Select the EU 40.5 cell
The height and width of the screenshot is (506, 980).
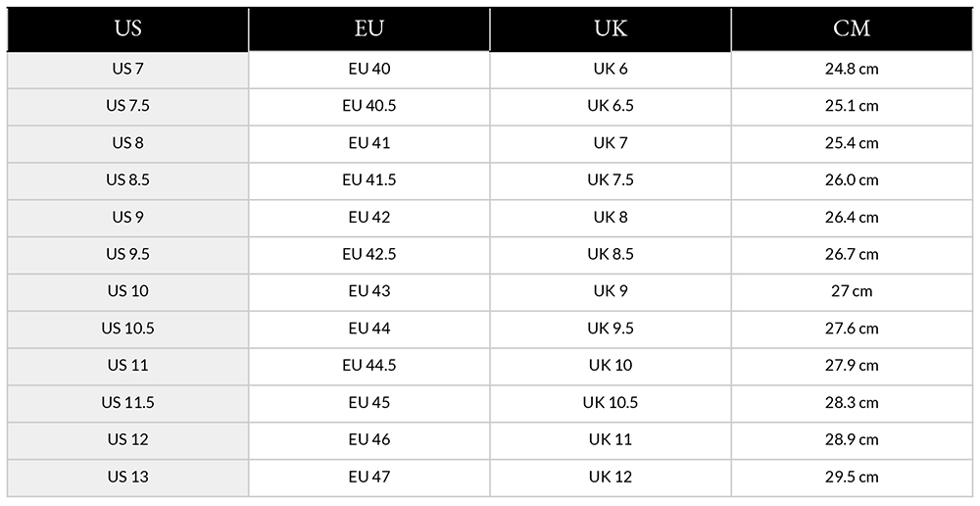point(369,106)
